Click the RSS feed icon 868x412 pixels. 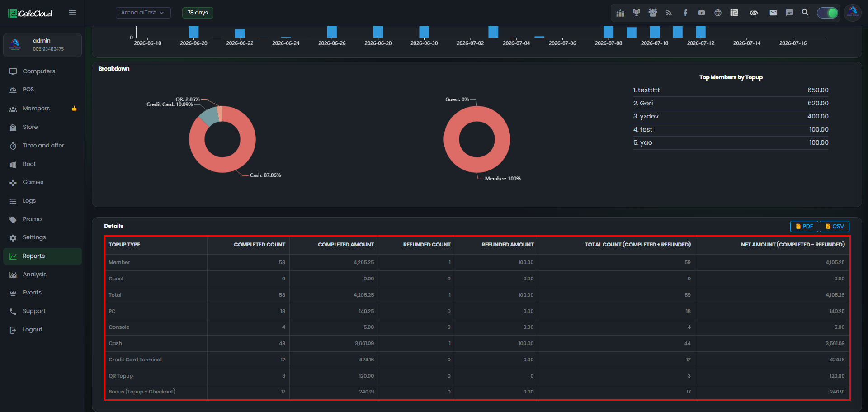[x=669, y=13]
